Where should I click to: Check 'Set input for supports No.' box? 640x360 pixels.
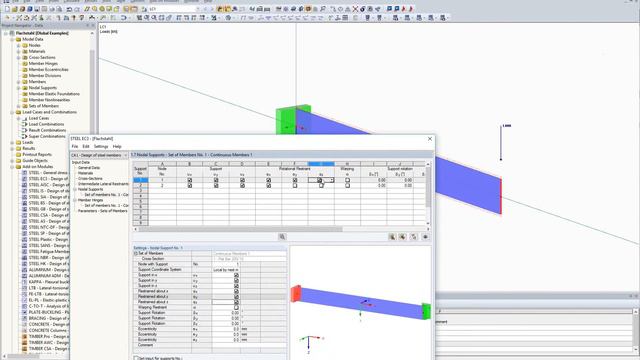coord(136,358)
